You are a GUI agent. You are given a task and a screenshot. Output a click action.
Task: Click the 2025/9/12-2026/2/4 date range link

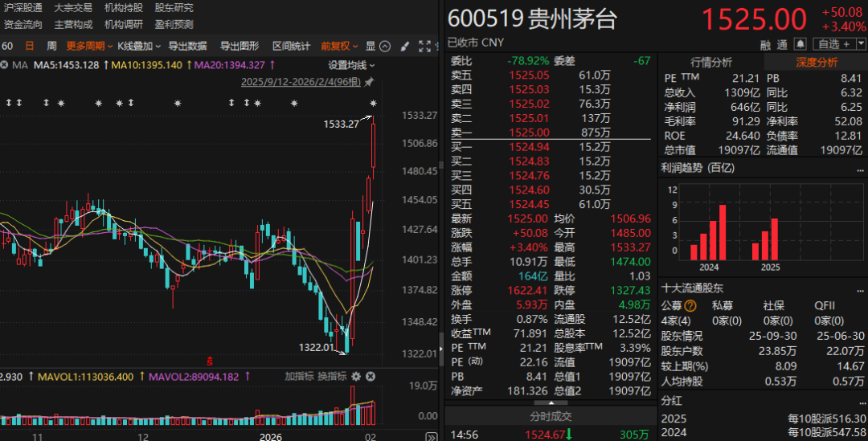(301, 82)
